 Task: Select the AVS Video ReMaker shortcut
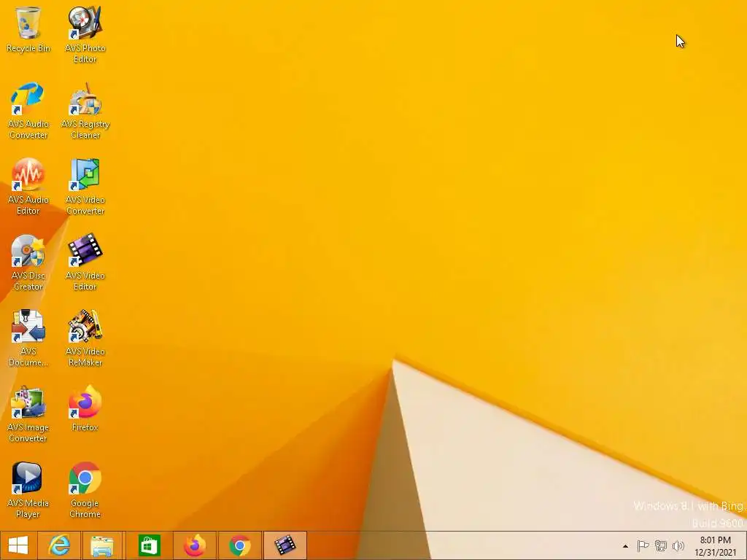(85, 338)
